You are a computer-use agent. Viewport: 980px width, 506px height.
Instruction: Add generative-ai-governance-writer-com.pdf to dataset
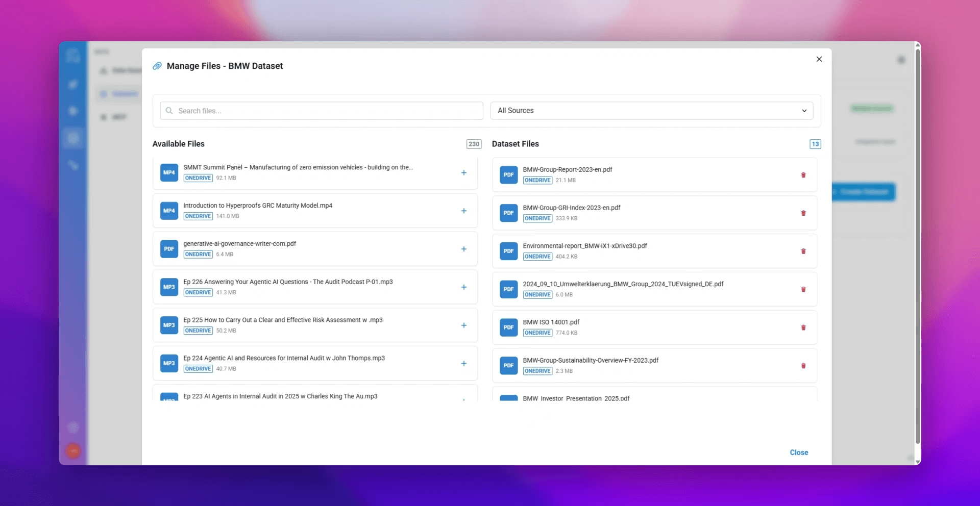coord(463,249)
